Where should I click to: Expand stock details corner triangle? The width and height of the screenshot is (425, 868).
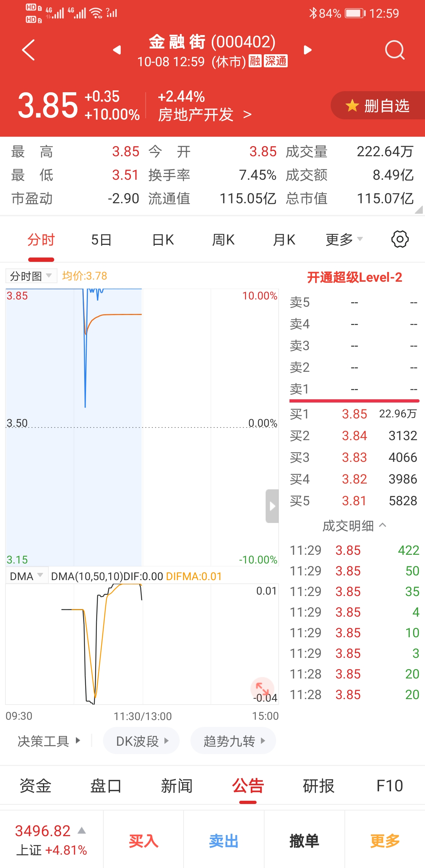418,210
